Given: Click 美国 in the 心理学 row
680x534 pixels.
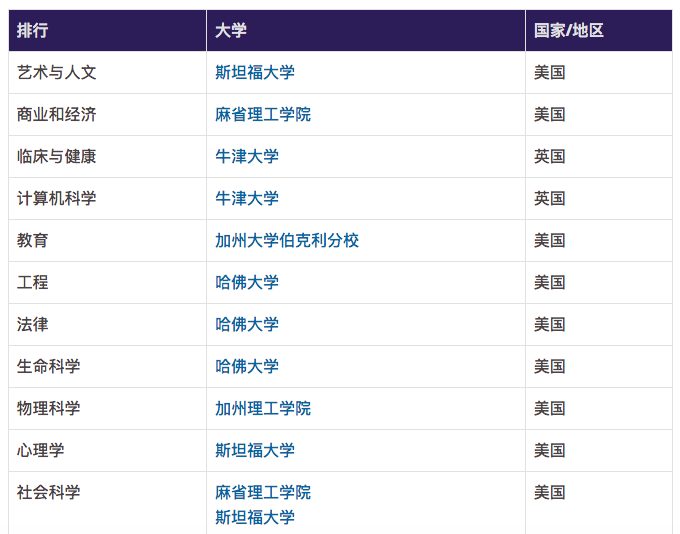Looking at the screenshot, I should [x=549, y=450].
